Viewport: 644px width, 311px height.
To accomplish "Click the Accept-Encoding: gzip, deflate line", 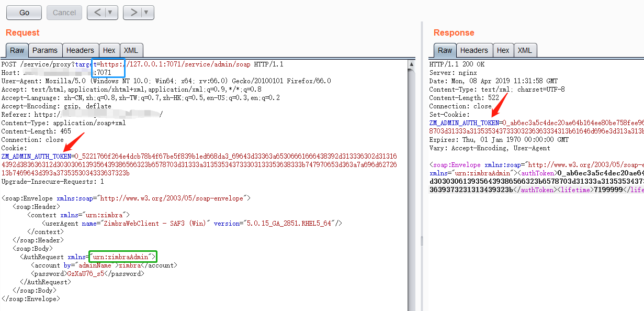I will click(57, 106).
